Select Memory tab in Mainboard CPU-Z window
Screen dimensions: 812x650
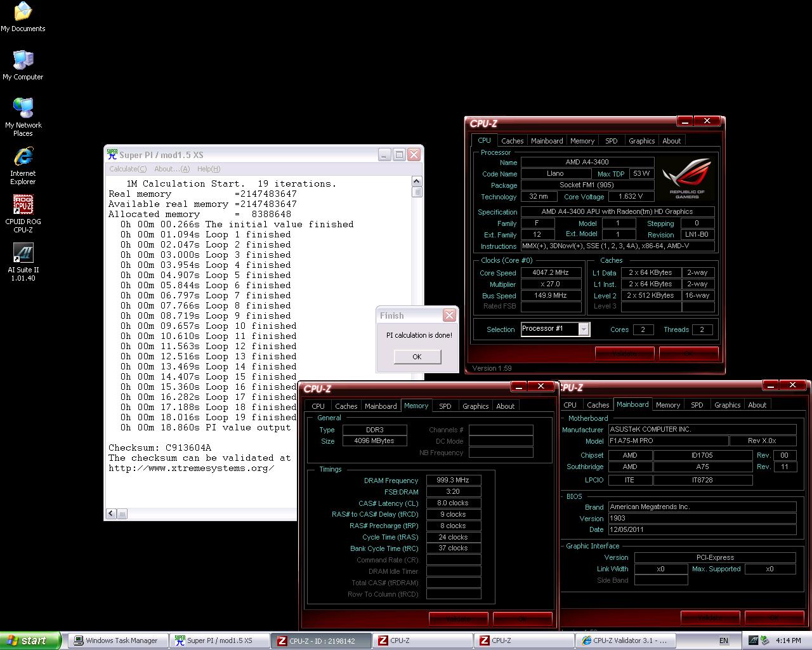(667, 405)
